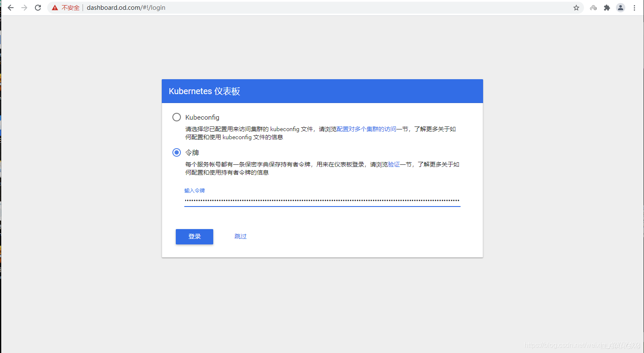Click the 不安全 security label

71,8
